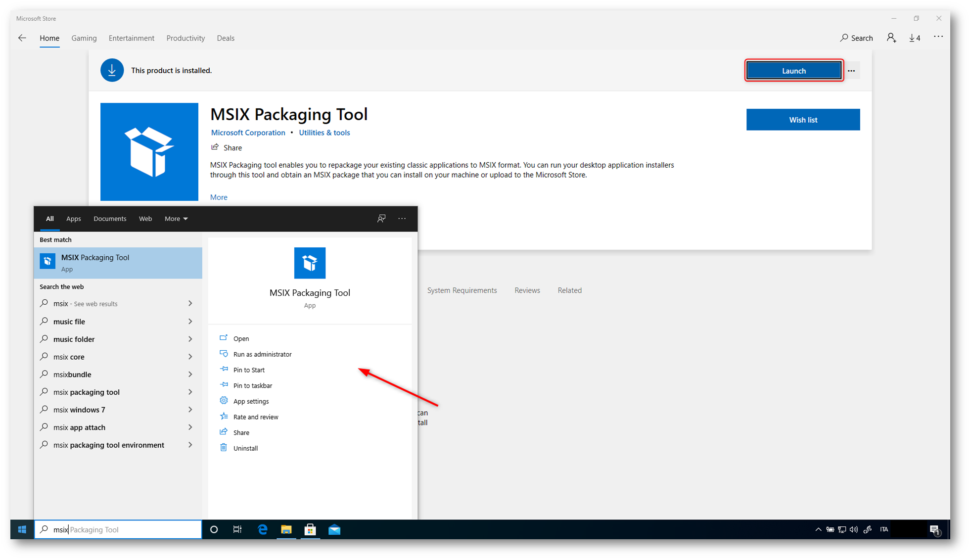The image size is (971, 560).
Task: Open Entertainment tab
Action: pyautogui.click(x=132, y=38)
